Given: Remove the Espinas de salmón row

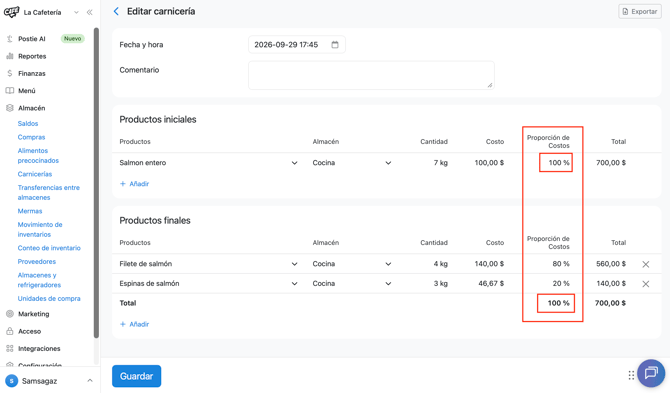Looking at the screenshot, I should click(646, 284).
